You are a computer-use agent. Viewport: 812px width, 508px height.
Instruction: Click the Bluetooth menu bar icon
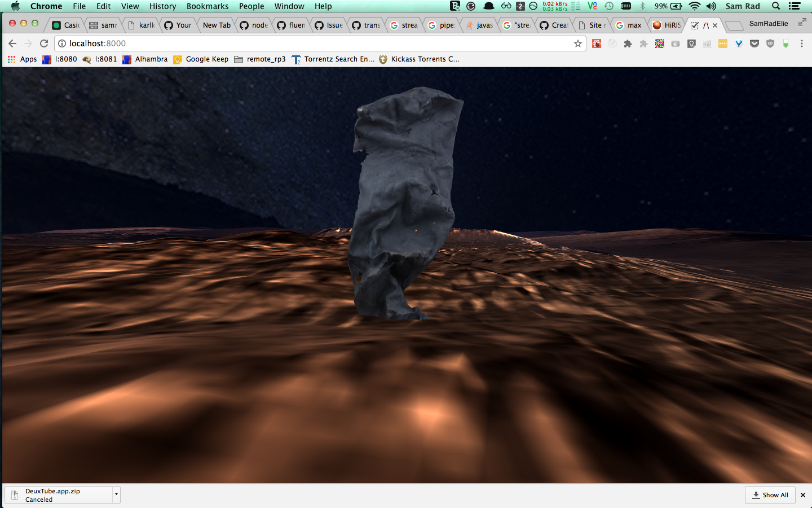pos(642,6)
